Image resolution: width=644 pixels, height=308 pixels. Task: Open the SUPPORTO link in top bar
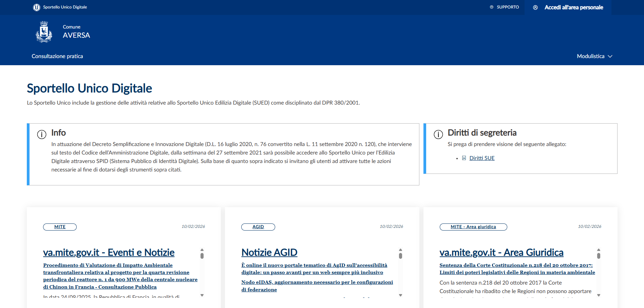click(508, 7)
